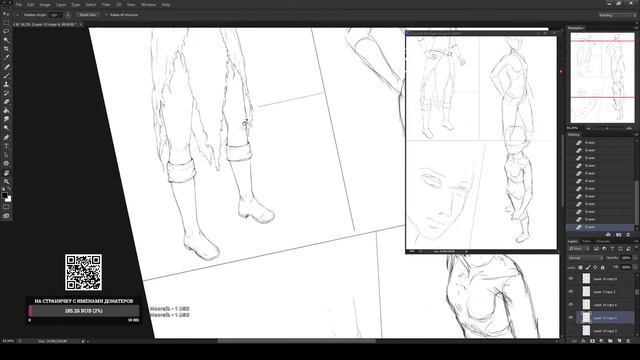The height and width of the screenshot is (360, 640).
Task: Open the File menu
Action: pos(19,5)
